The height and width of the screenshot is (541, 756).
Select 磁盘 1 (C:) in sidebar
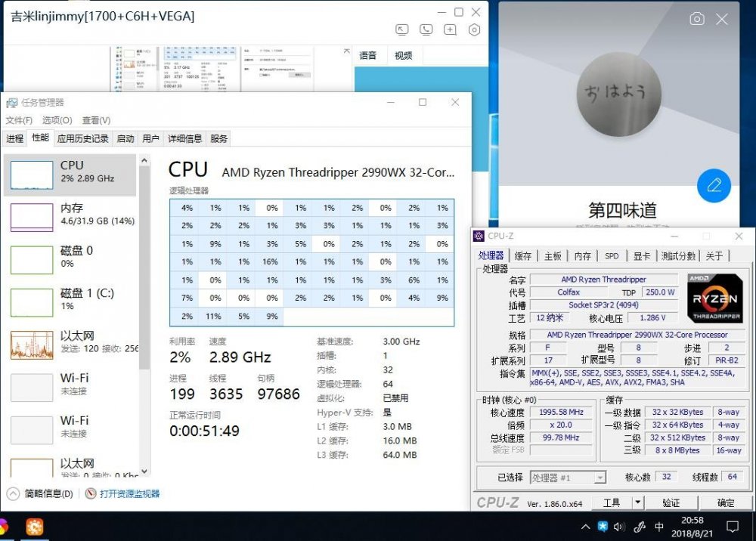[70, 302]
